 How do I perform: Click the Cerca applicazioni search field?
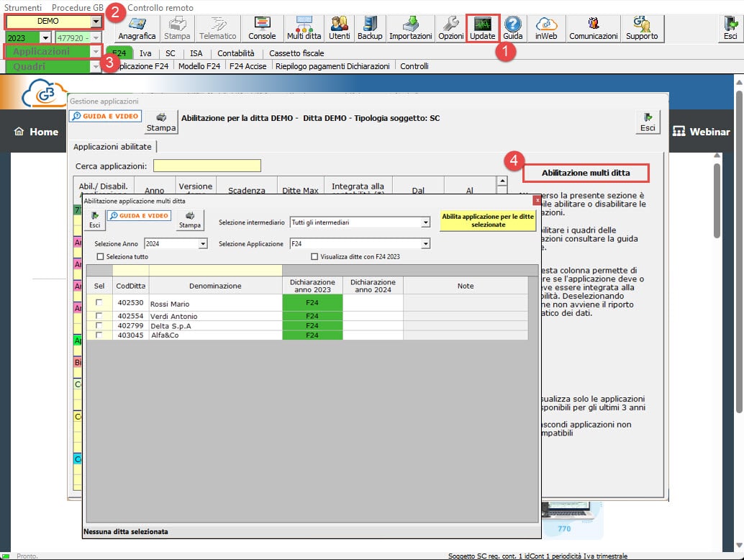tap(207, 166)
